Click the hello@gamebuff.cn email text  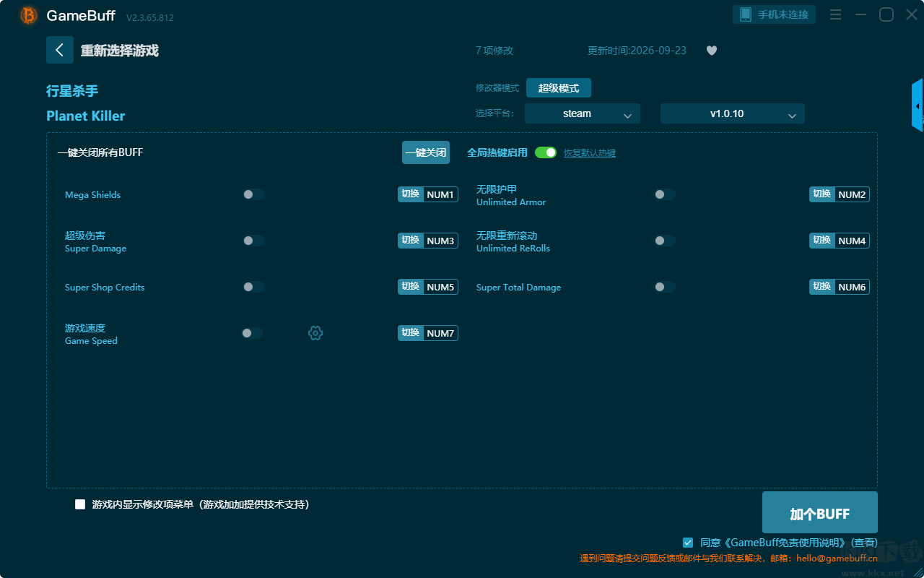(x=837, y=558)
